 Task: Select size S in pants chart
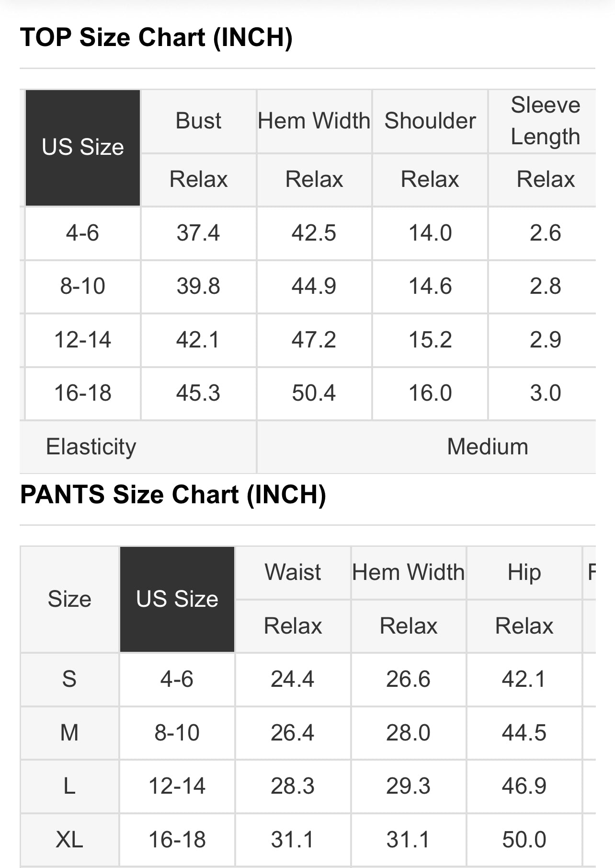pos(69,679)
